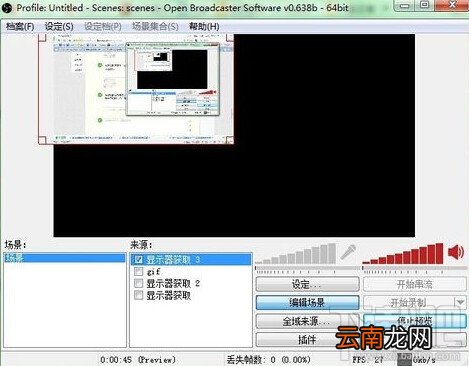Click the 全域来源... button
The height and width of the screenshot is (366, 469).
[307, 321]
